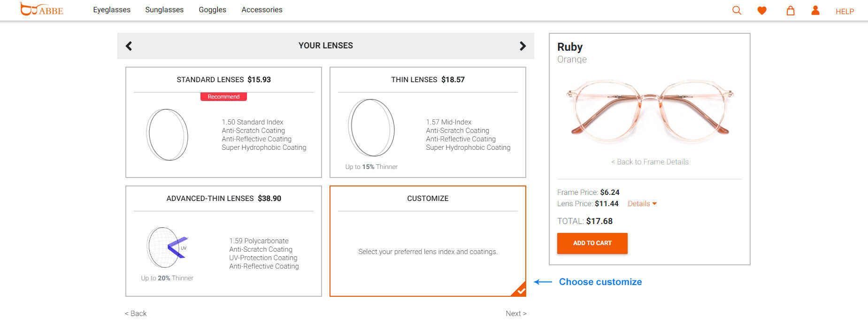The height and width of the screenshot is (324, 868).
Task: Click Back to Frame Details link
Action: pyautogui.click(x=650, y=162)
